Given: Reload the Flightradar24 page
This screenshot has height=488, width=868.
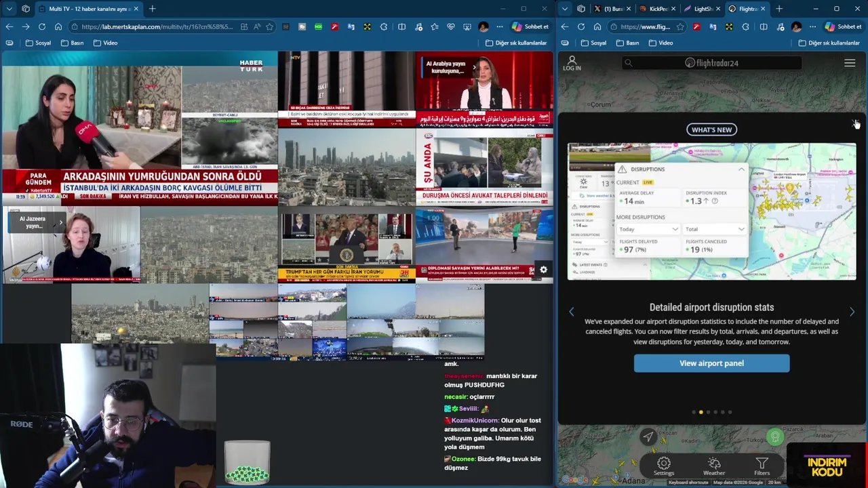Looking at the screenshot, I should coord(581,26).
